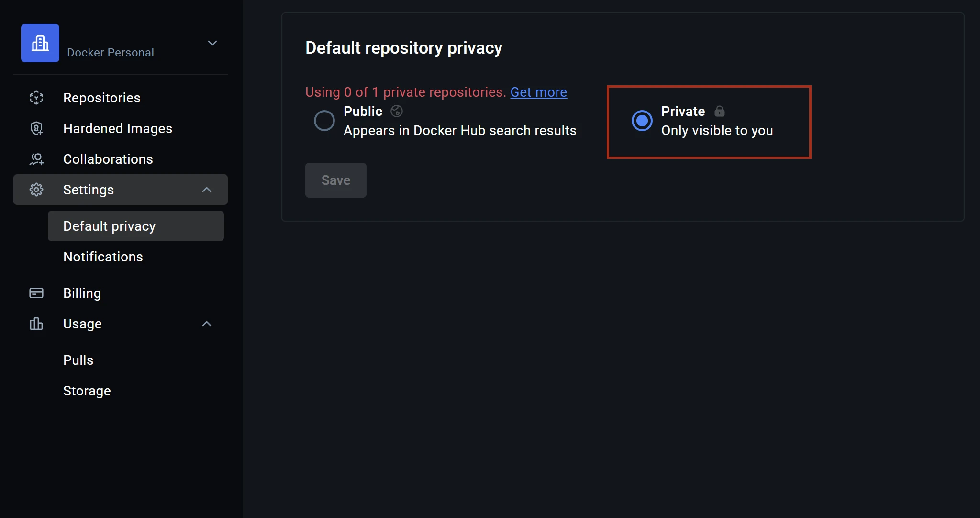The width and height of the screenshot is (980, 518).
Task: View Storage usage details
Action: 87,391
